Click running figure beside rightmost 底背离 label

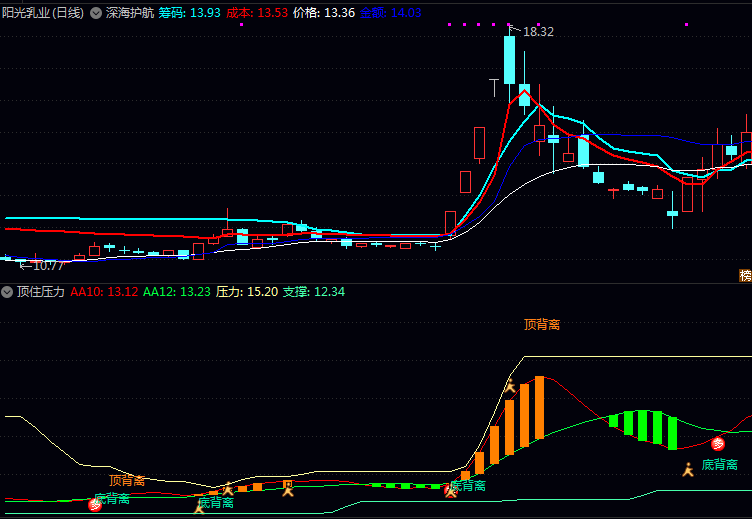click(688, 467)
